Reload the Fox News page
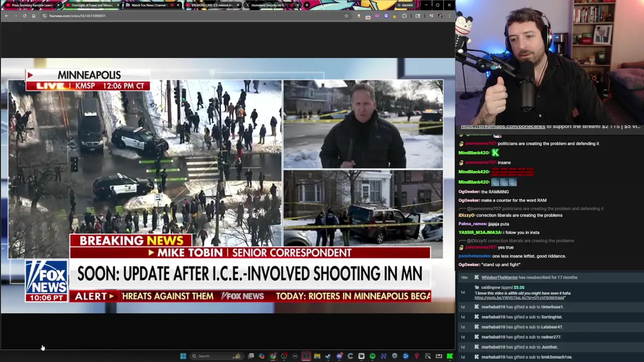 tap(24, 16)
